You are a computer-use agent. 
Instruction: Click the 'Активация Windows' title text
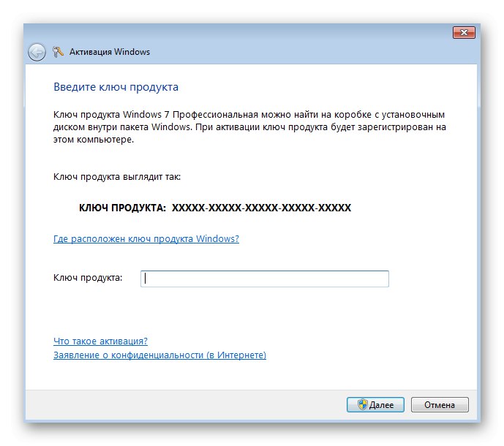(110, 52)
